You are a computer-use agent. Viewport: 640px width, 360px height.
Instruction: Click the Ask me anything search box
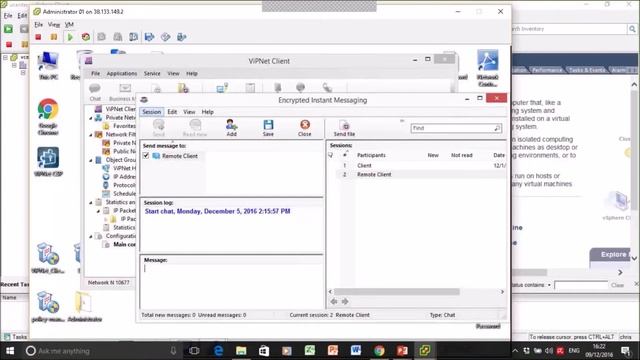pyautogui.click(x=101, y=351)
